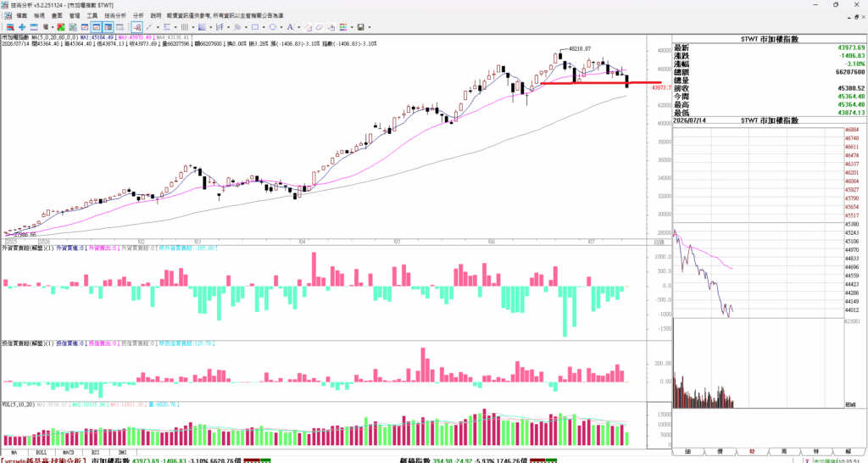Select the 解 tab in right panel
The width and height of the screenshot is (868, 463).
tap(848, 451)
